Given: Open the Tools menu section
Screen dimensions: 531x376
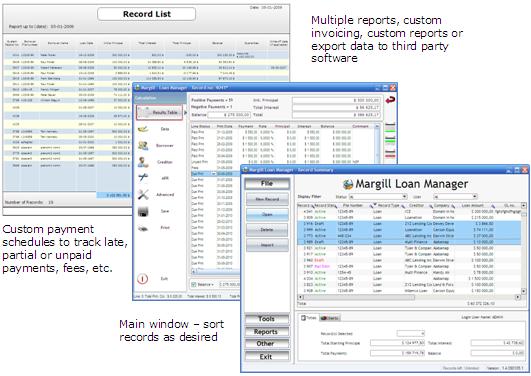Looking at the screenshot, I should click(267, 319).
